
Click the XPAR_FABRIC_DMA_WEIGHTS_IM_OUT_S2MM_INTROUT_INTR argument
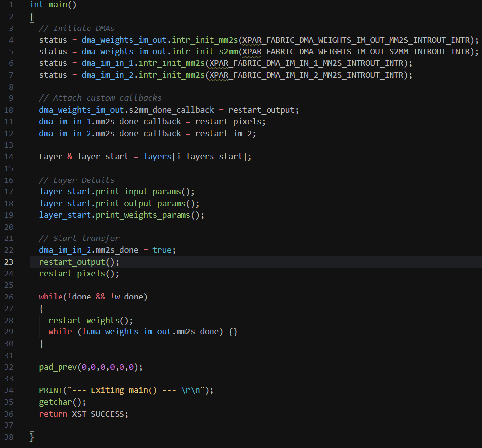coord(358,52)
